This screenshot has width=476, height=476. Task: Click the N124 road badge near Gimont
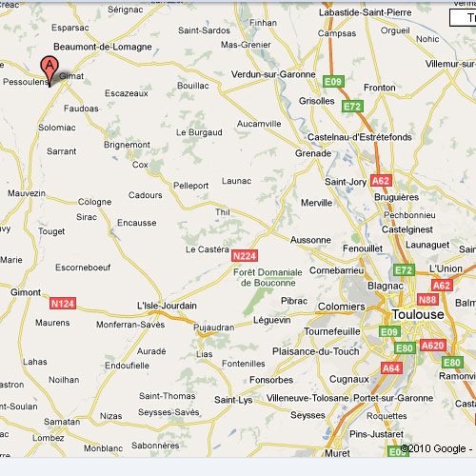(63, 304)
